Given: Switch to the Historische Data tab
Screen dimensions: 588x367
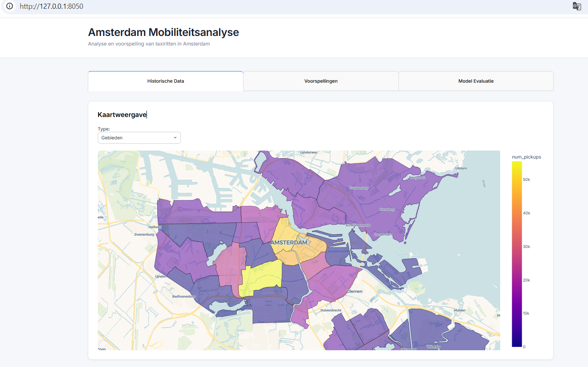Looking at the screenshot, I should 166,81.
